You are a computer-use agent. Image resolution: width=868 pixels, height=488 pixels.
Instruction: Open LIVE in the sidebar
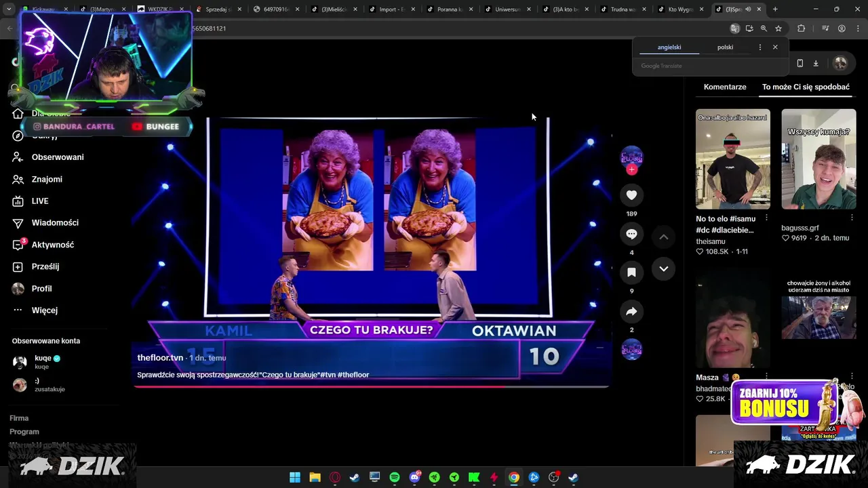pyautogui.click(x=40, y=201)
